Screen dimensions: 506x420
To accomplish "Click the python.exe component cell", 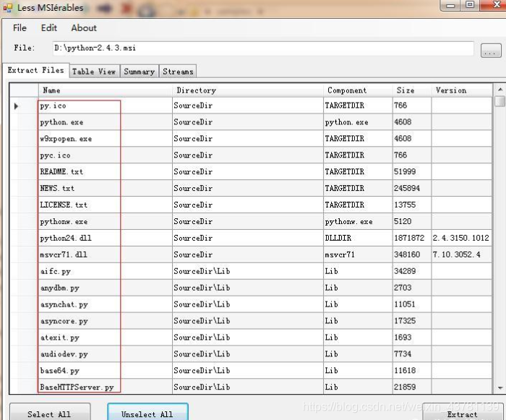I will [x=358, y=122].
